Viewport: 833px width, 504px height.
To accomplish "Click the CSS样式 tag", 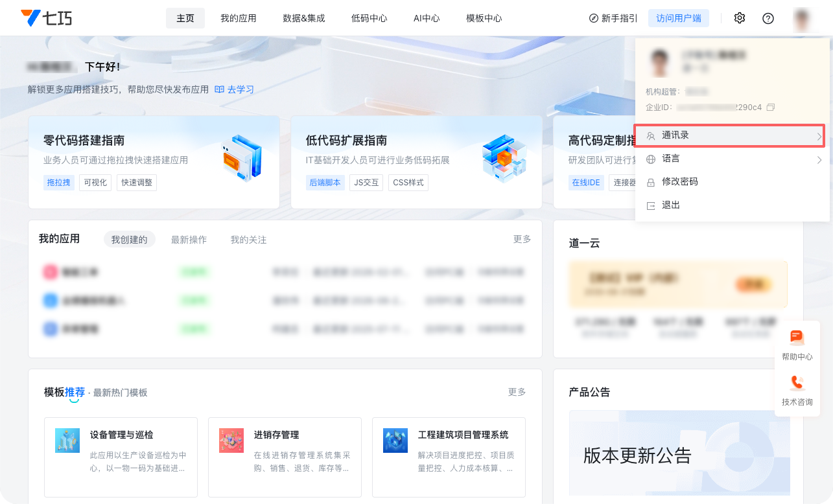I will 408,183.
